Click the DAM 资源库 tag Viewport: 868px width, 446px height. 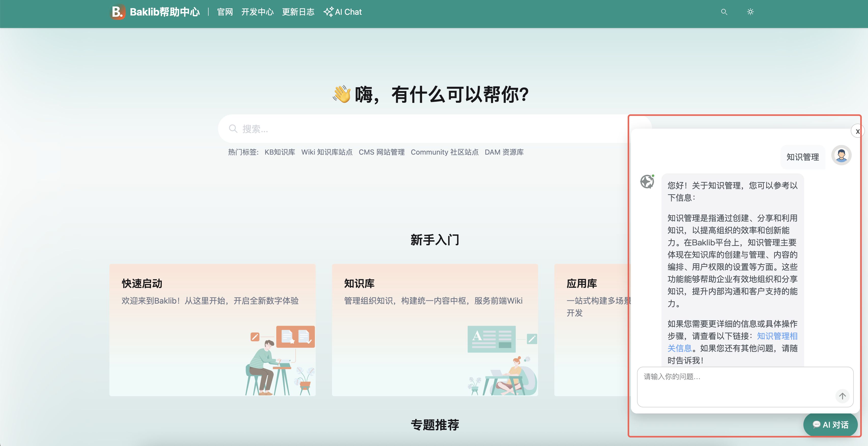click(x=504, y=152)
